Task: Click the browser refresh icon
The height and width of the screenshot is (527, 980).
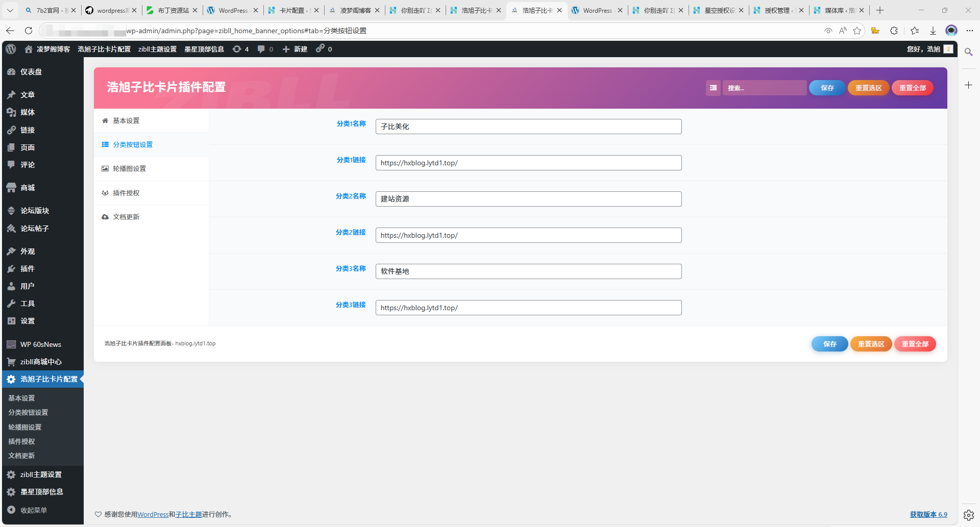Action: 29,31
